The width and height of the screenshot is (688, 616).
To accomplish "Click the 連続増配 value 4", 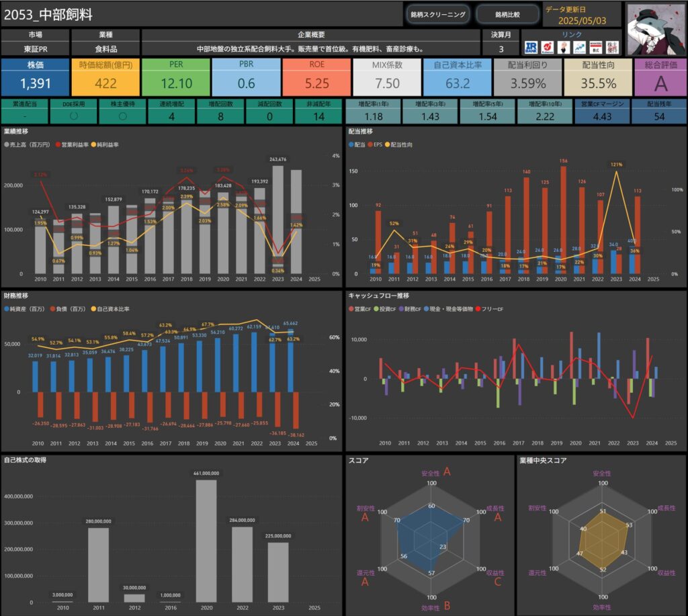I will coord(171,117).
